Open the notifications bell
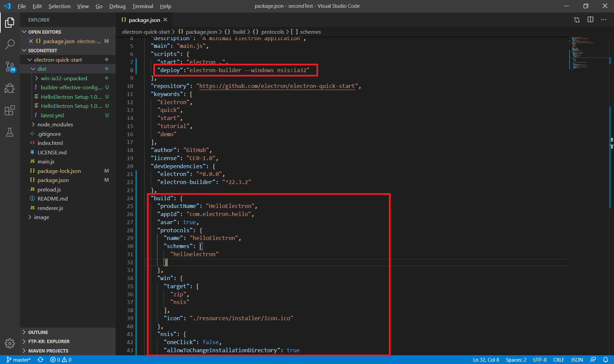Viewport: 614px width, 364px height. pyautogui.click(x=606, y=360)
